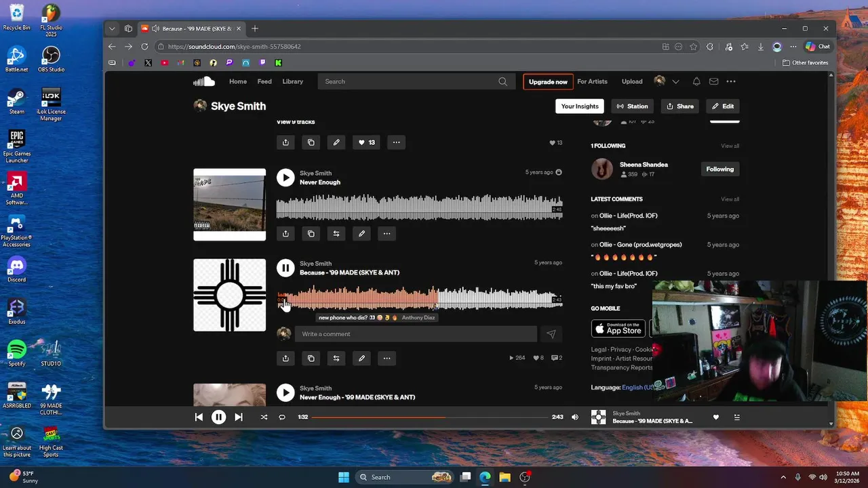Pause playback from the bottom player bar

point(218,417)
